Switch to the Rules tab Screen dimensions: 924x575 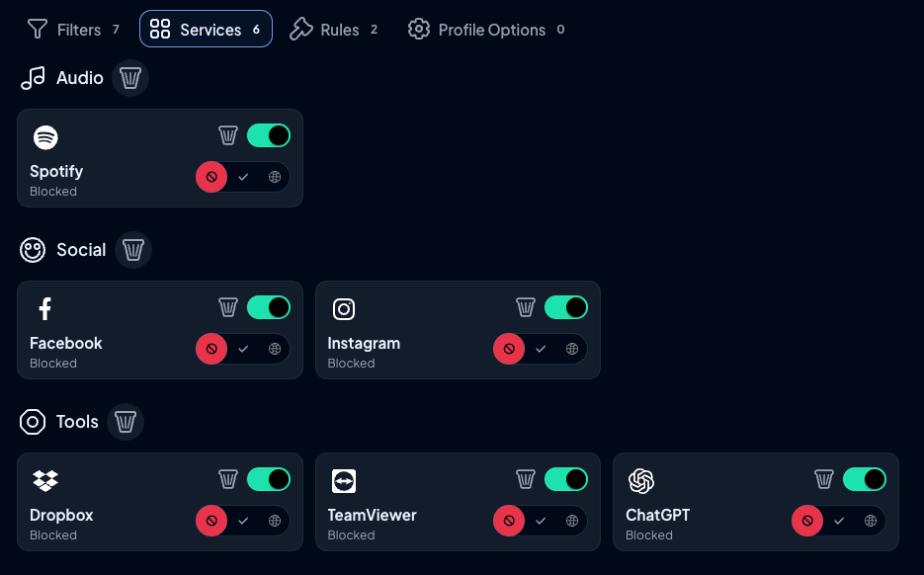[x=334, y=30]
